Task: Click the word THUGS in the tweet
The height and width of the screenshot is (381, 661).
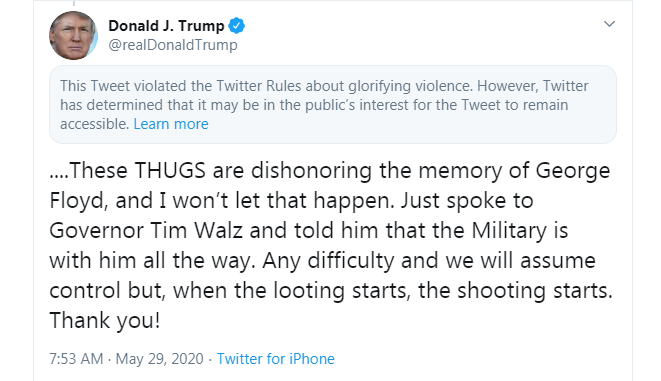Action: pyautogui.click(x=170, y=170)
